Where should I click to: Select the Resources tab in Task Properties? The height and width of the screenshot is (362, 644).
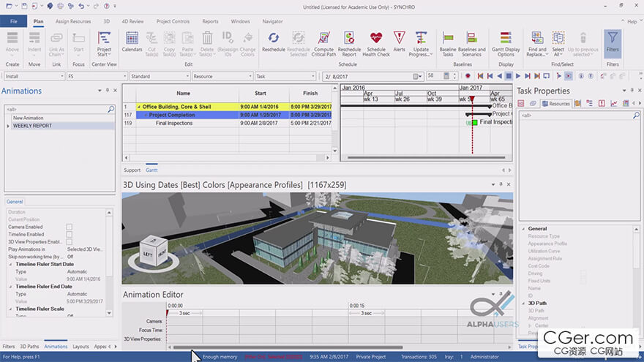point(555,103)
